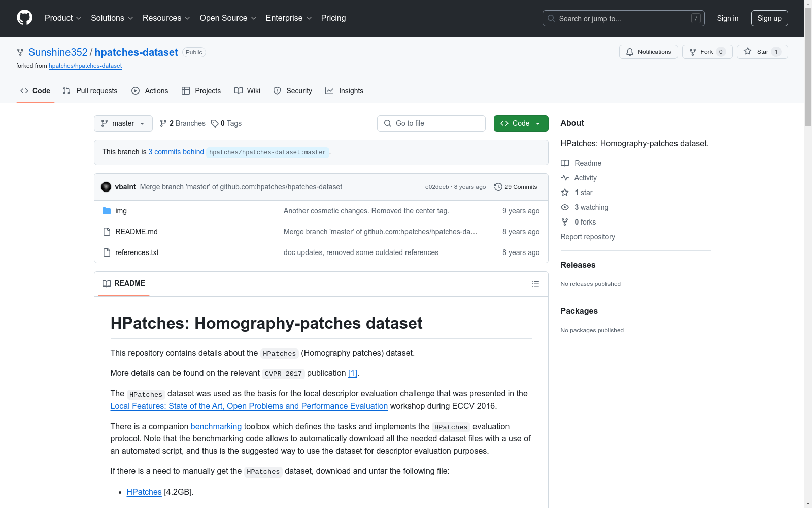
Task: Open forked-from hpatches/hpatches-dataset link
Action: pyautogui.click(x=85, y=66)
